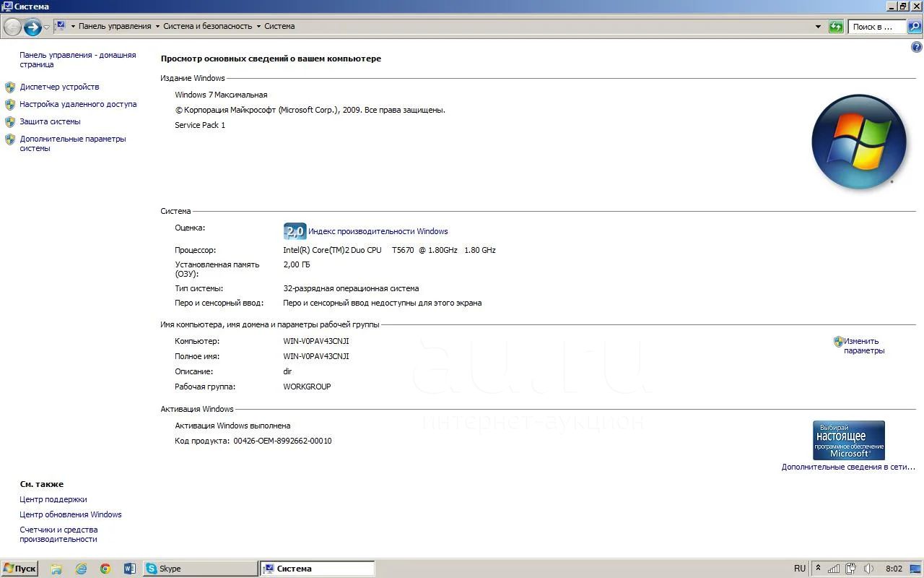Expand the dropdown arrow after Система и безопасность

tap(258, 27)
